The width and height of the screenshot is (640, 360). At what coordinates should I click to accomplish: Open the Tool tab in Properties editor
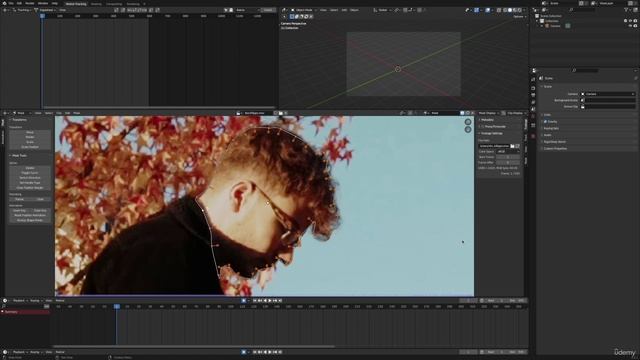coord(533,80)
